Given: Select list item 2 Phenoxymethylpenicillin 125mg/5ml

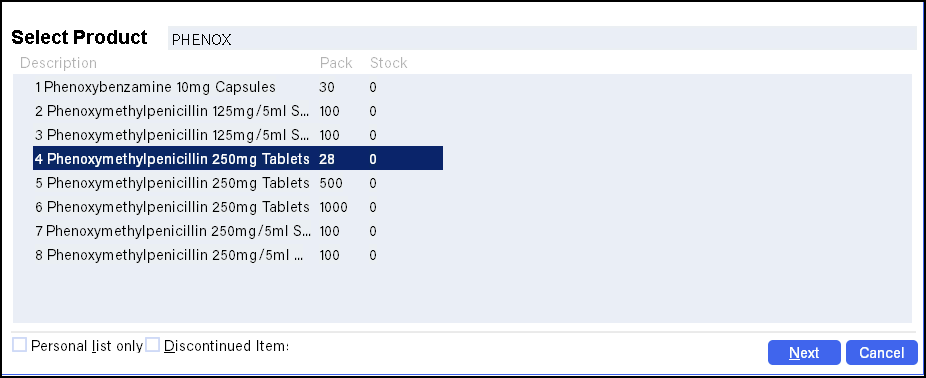Looking at the screenshot, I should [x=238, y=111].
